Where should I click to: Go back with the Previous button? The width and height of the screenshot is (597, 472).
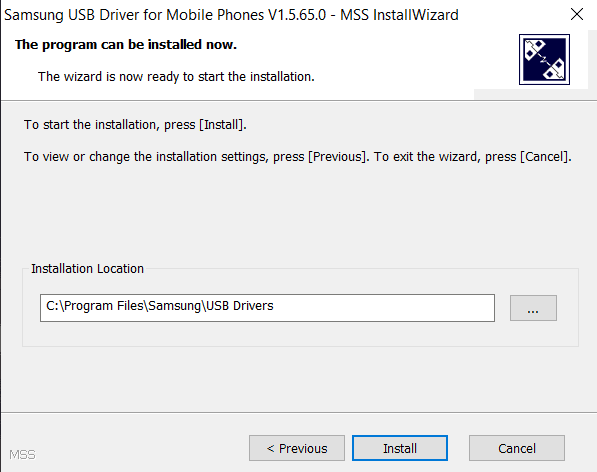coord(297,448)
